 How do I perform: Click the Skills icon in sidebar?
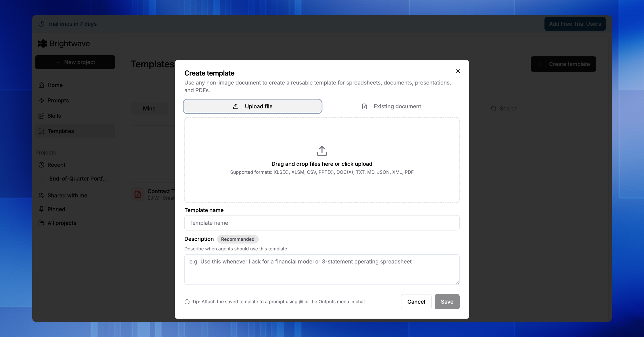coord(41,116)
